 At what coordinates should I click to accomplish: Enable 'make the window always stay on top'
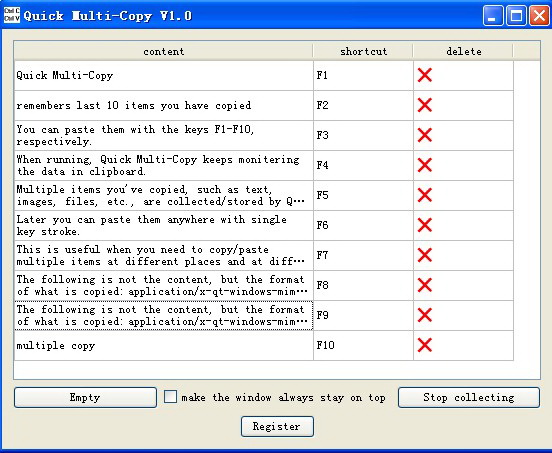tap(170, 397)
